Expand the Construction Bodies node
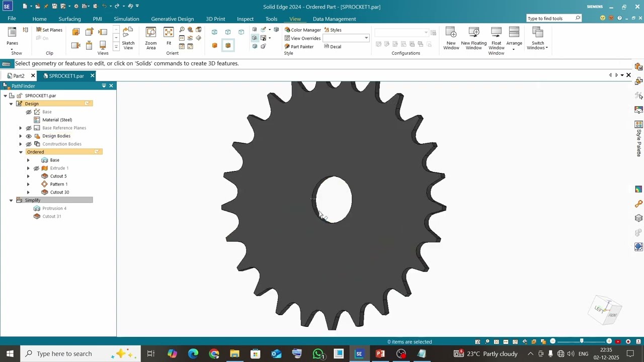The image size is (644, 362). pyautogui.click(x=21, y=144)
